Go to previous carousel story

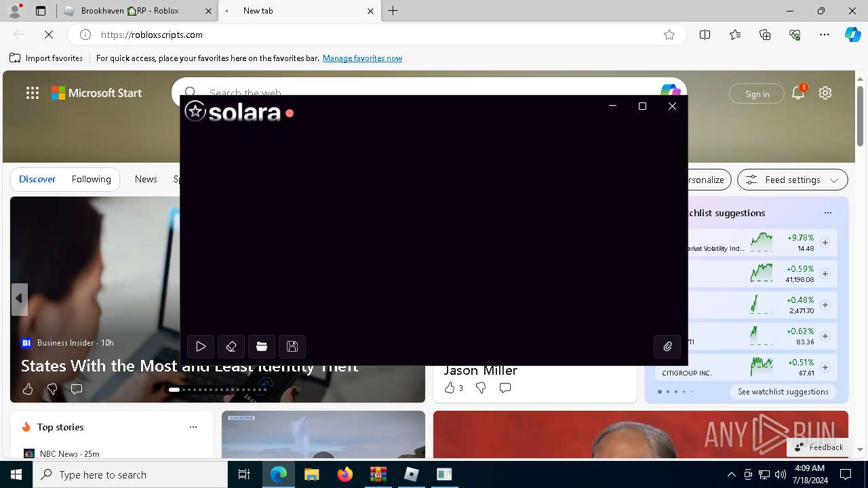pos(19,299)
